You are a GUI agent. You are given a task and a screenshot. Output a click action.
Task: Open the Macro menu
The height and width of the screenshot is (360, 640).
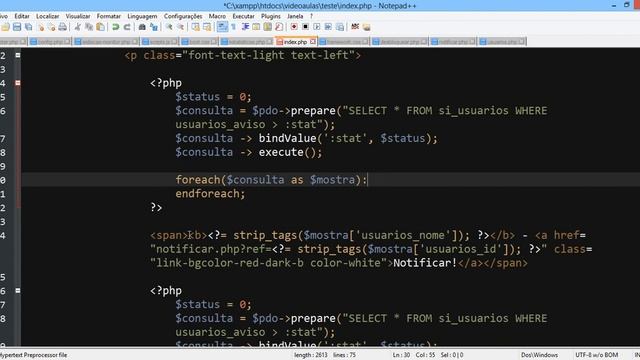(x=217, y=16)
